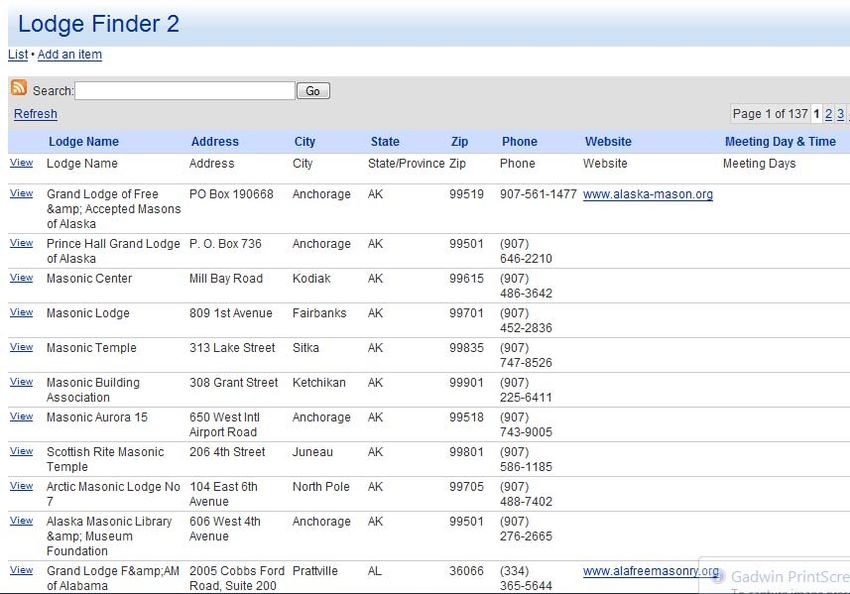
Task: View the Masonic Building Association row
Action: 21,382
